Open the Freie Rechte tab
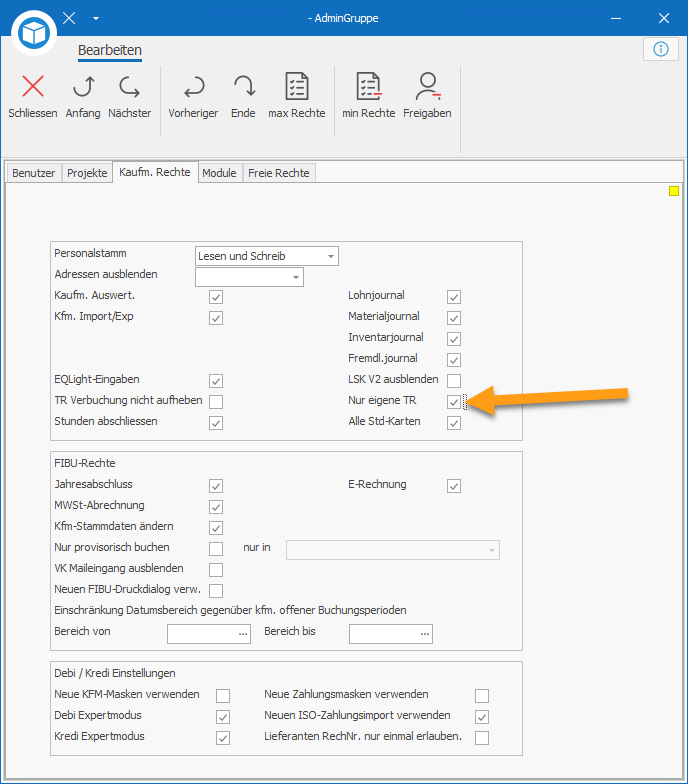Image resolution: width=688 pixels, height=784 pixels. pos(278,173)
